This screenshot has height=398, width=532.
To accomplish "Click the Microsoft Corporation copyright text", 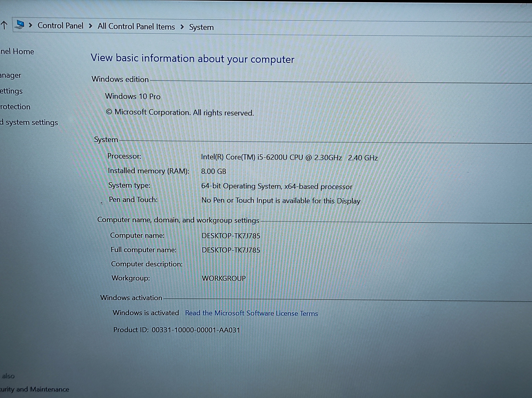I will pos(180,112).
